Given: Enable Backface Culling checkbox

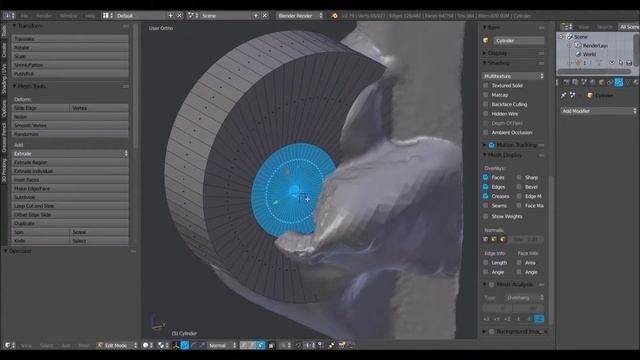Looking at the screenshot, I should pos(486,104).
